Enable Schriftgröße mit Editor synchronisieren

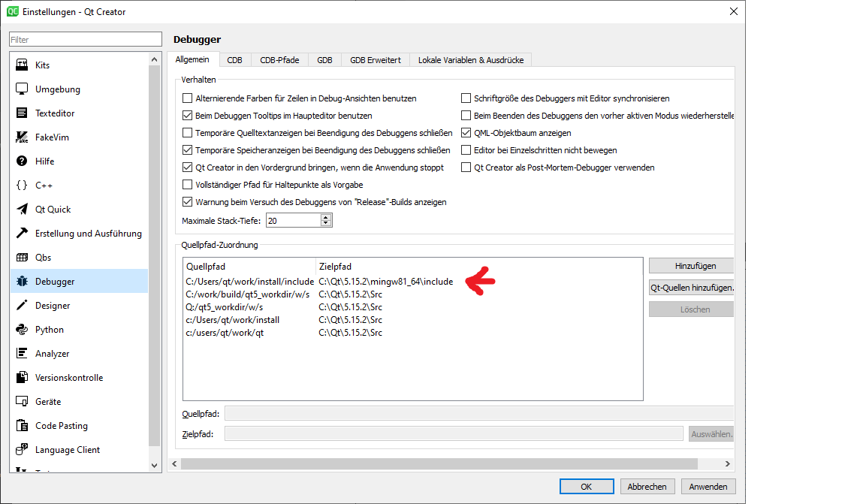[x=466, y=98]
